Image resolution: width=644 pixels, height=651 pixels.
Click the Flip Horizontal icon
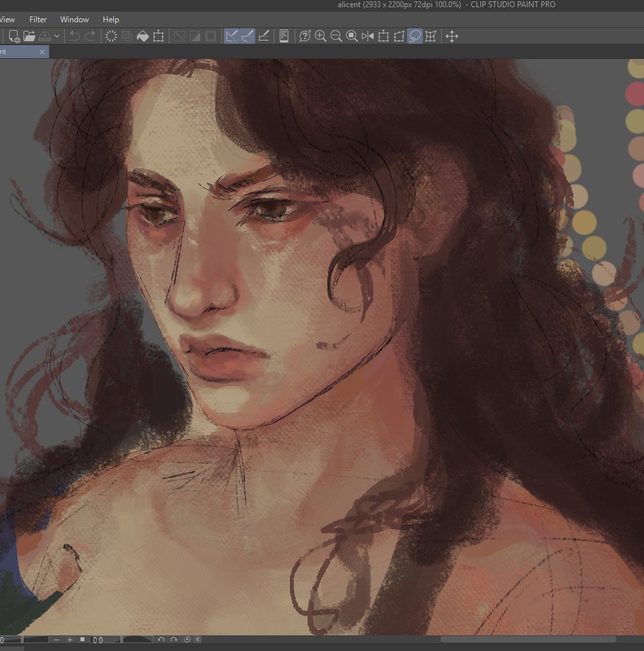point(367,36)
